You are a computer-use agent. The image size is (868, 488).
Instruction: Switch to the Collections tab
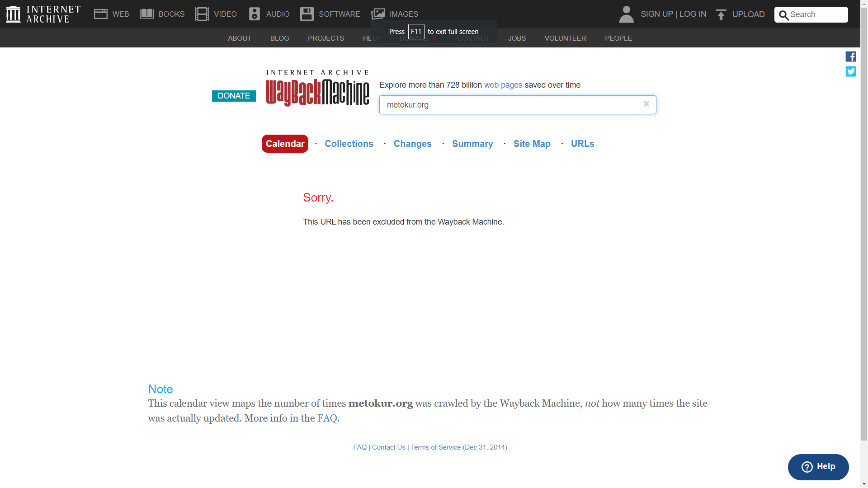pyautogui.click(x=349, y=144)
